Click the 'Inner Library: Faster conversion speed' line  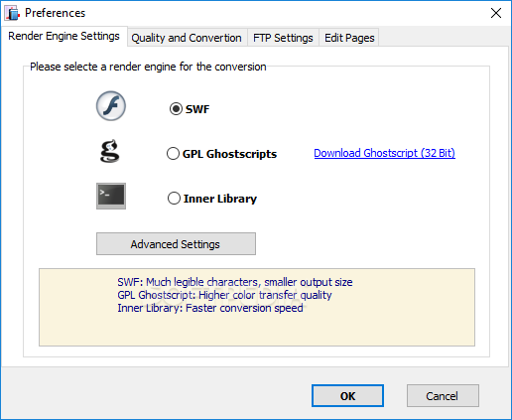[x=210, y=308]
